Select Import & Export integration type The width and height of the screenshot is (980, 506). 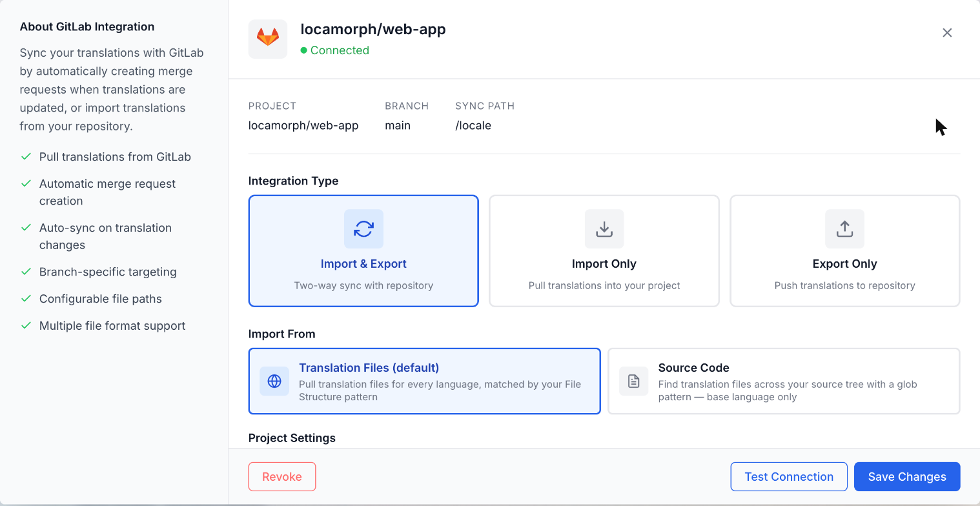click(x=363, y=251)
